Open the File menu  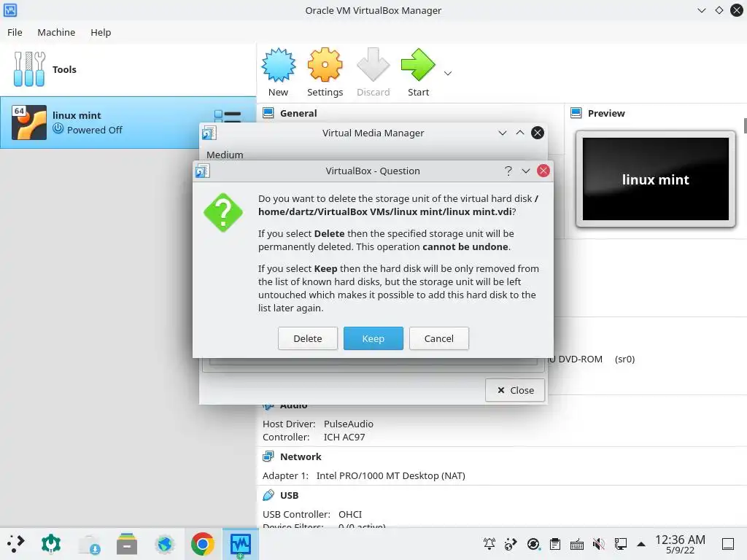tap(15, 32)
